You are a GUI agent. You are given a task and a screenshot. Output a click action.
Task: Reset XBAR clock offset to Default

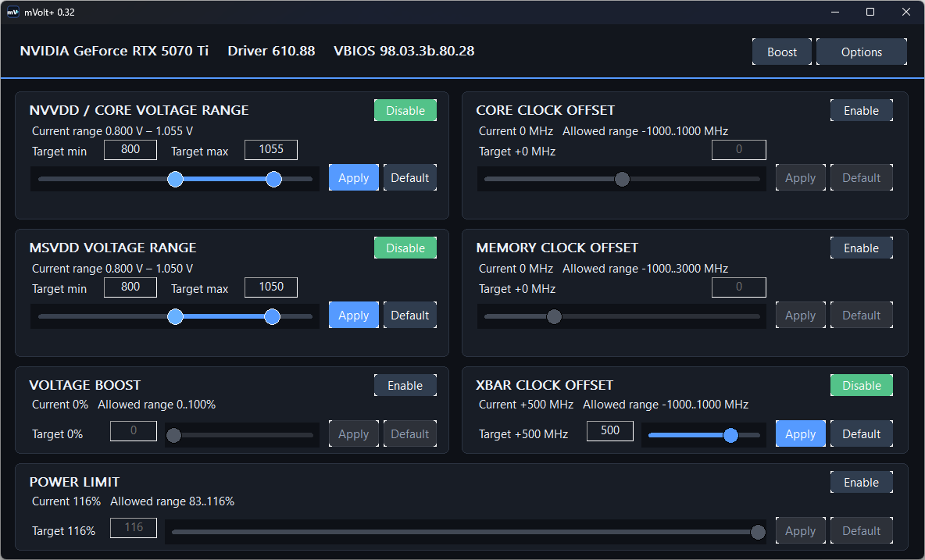(861, 433)
